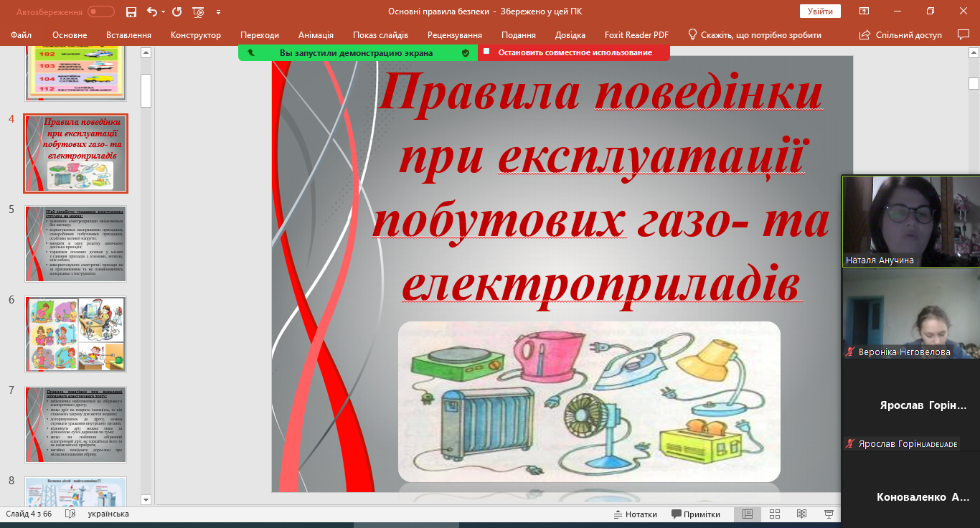
Task: Open the ribbon display options icon
Action: (864, 11)
